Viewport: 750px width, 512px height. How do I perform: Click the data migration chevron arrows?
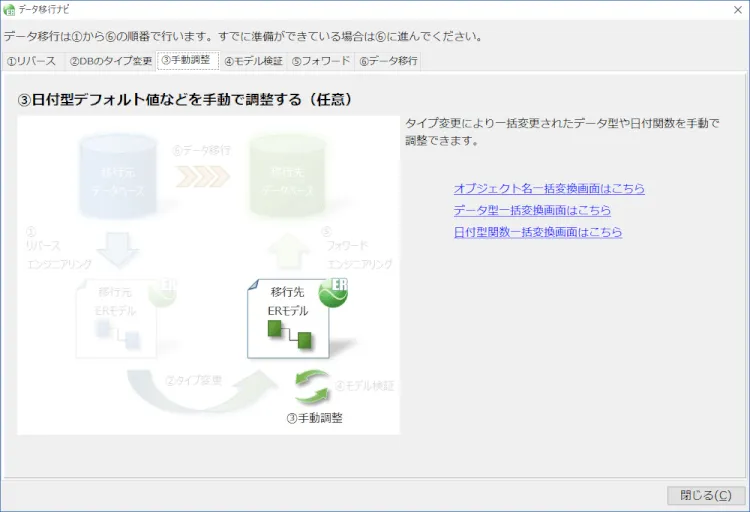pos(203,175)
